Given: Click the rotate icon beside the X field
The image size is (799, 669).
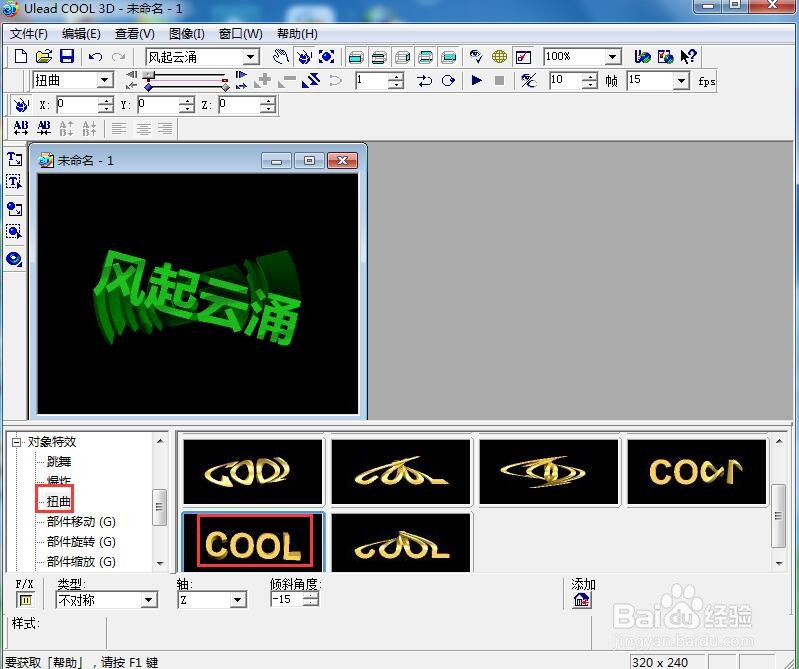Looking at the screenshot, I should click(x=21, y=105).
